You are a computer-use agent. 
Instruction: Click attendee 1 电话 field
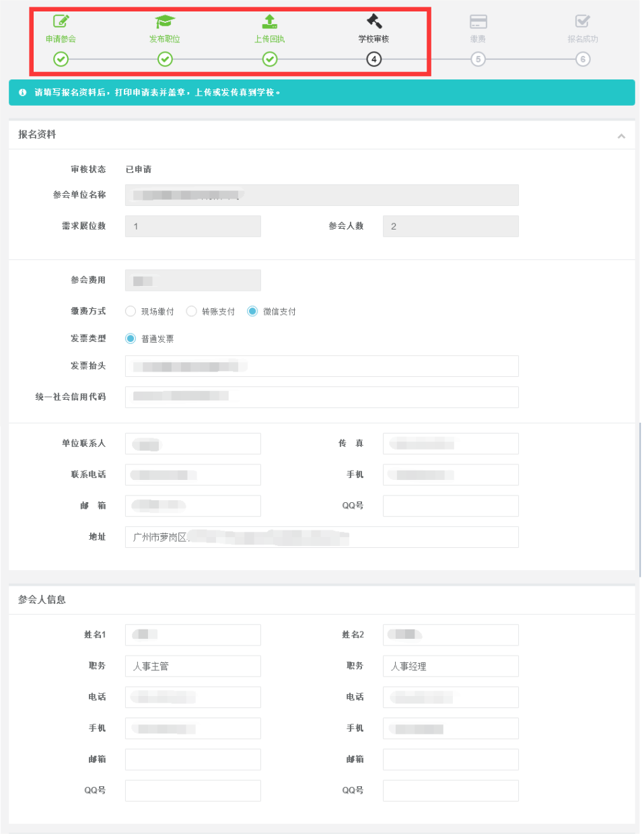193,697
